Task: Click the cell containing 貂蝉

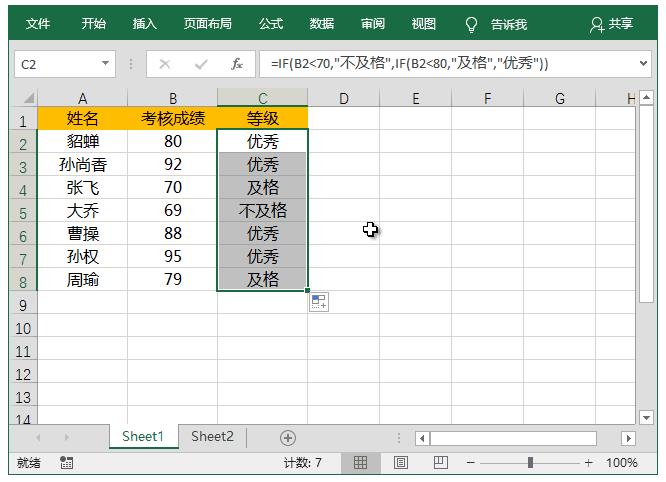Action: 82,141
